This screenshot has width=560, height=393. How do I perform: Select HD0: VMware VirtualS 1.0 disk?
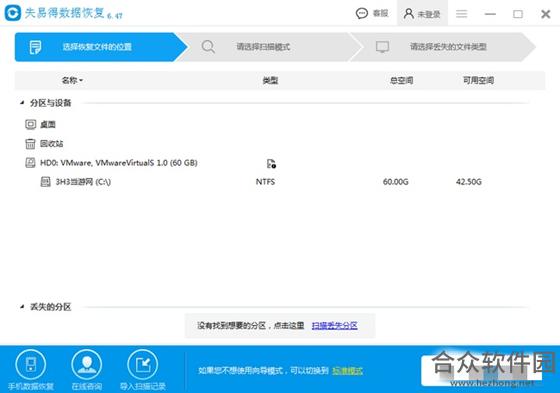click(119, 163)
